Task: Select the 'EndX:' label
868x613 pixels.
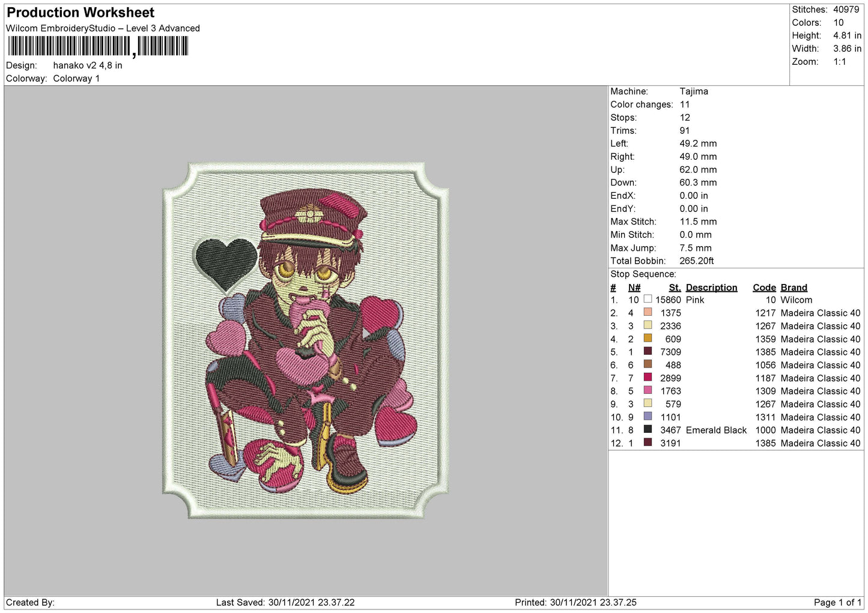Action: coord(623,196)
